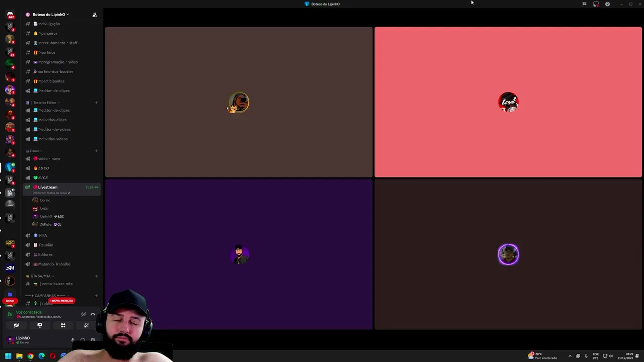Open Windows Start menu
This screenshot has height=362, width=644.
click(8, 356)
